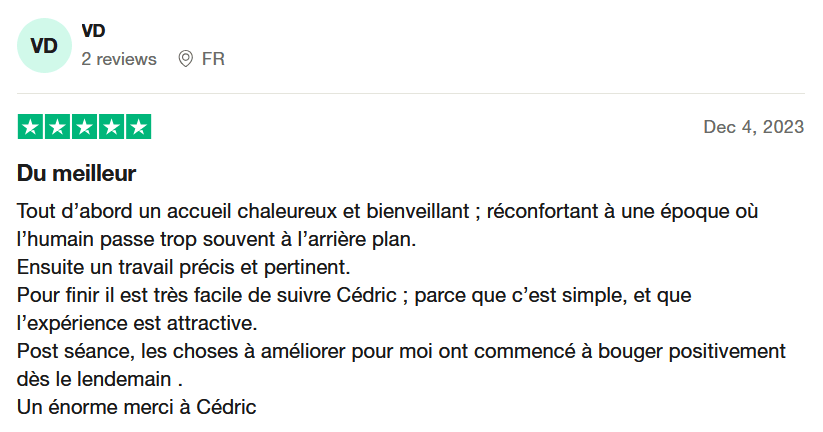Click the line "dès le lendemain"

pyautogui.click(x=100, y=380)
